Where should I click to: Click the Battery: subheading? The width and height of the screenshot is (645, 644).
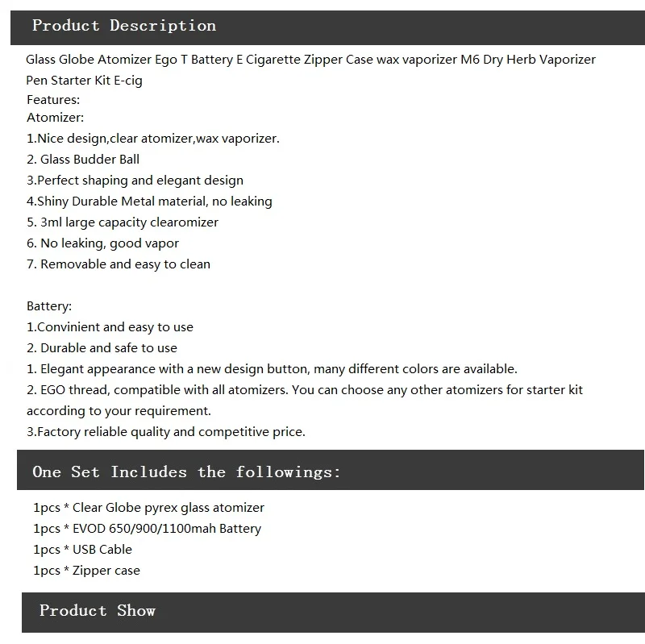pyautogui.click(x=49, y=306)
